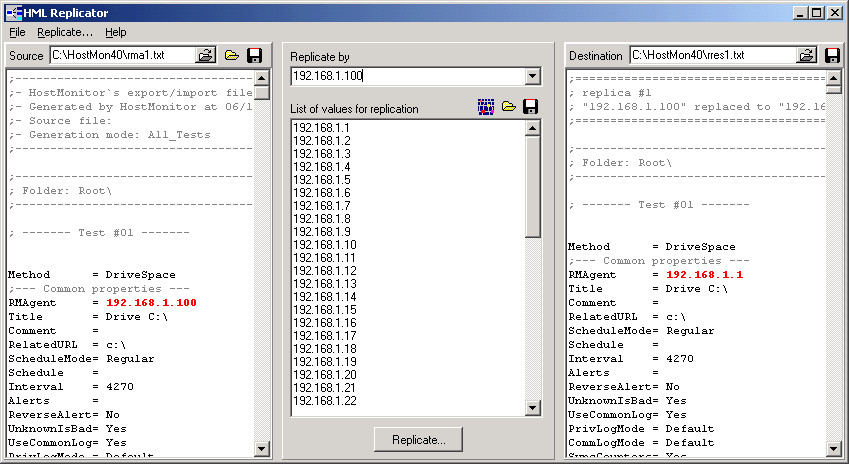Open source file with yellow folder icon
The width and height of the screenshot is (849, 464).
[x=232, y=55]
